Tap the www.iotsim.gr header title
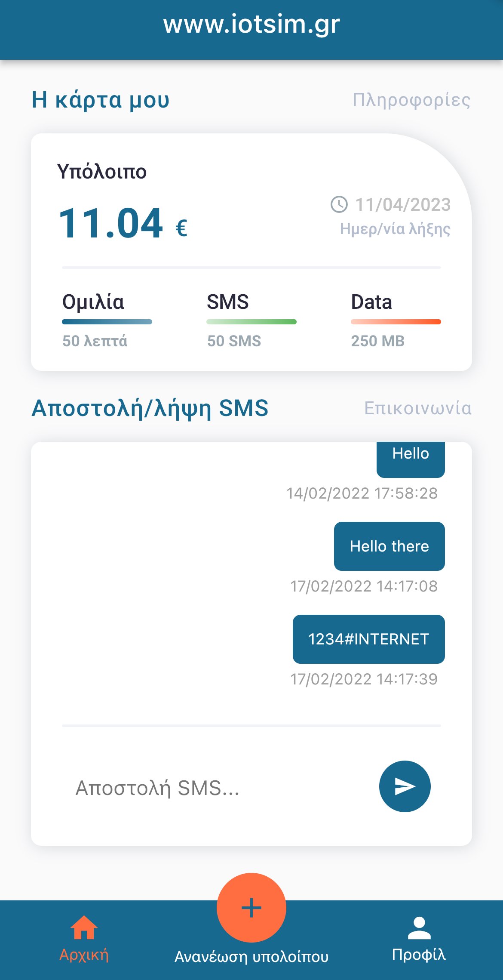Viewport: 503px width, 980px height. [x=252, y=24]
